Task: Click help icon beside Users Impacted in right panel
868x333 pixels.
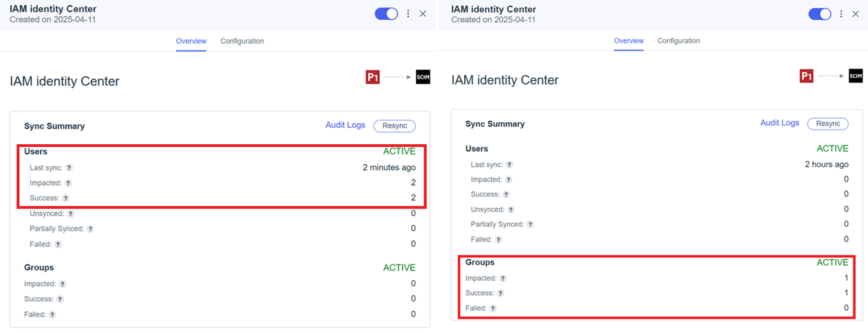Action: click(x=509, y=180)
